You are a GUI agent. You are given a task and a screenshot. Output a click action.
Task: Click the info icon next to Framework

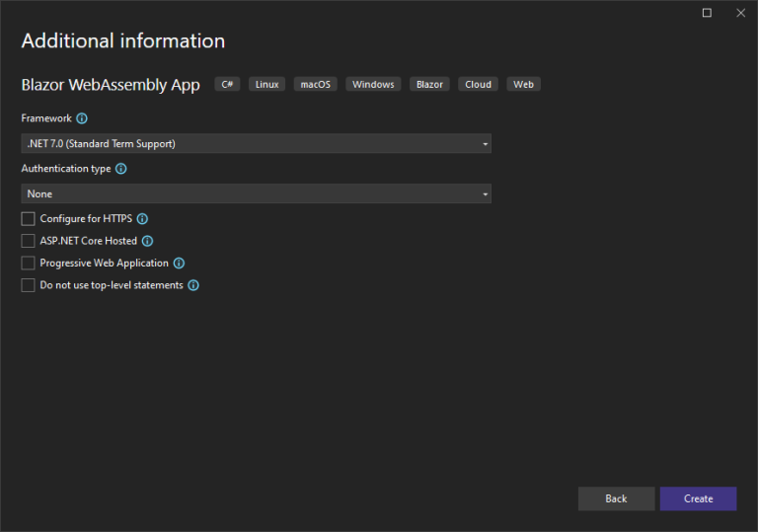click(82, 118)
